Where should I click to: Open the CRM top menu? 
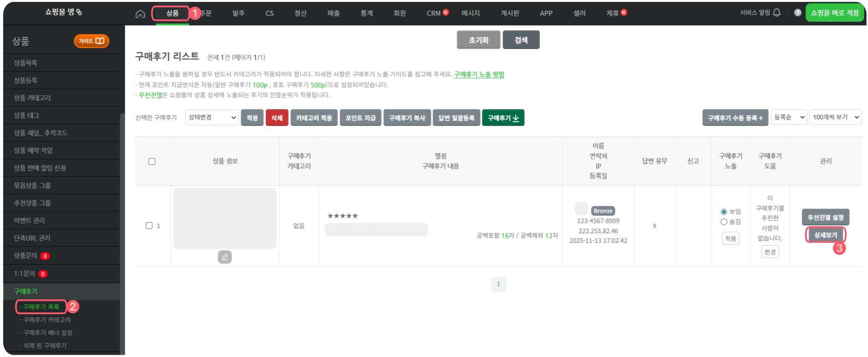pyautogui.click(x=434, y=13)
